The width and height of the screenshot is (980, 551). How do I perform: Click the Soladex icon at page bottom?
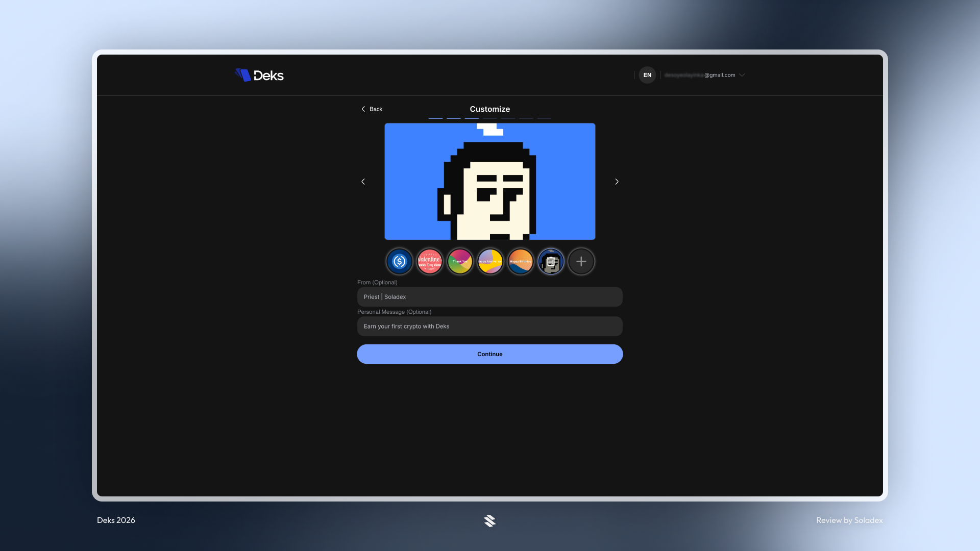tap(489, 520)
